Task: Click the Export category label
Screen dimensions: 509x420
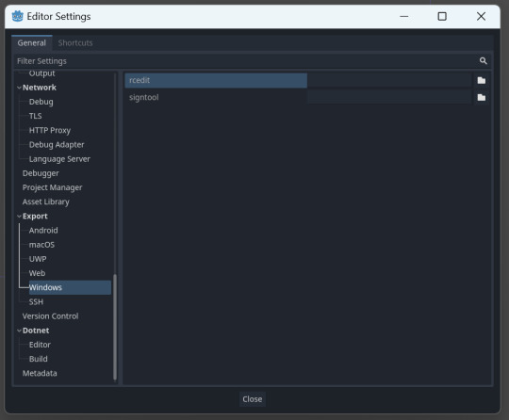Action: tap(35, 216)
